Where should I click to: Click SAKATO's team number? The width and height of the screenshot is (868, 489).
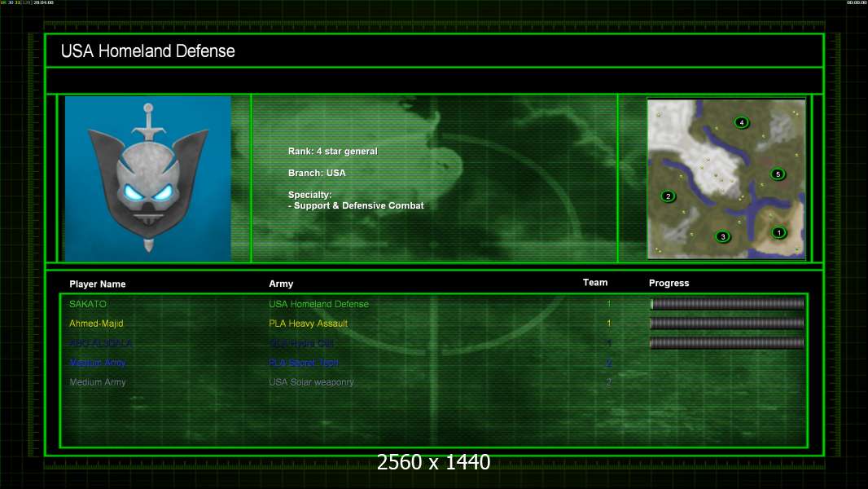click(608, 304)
